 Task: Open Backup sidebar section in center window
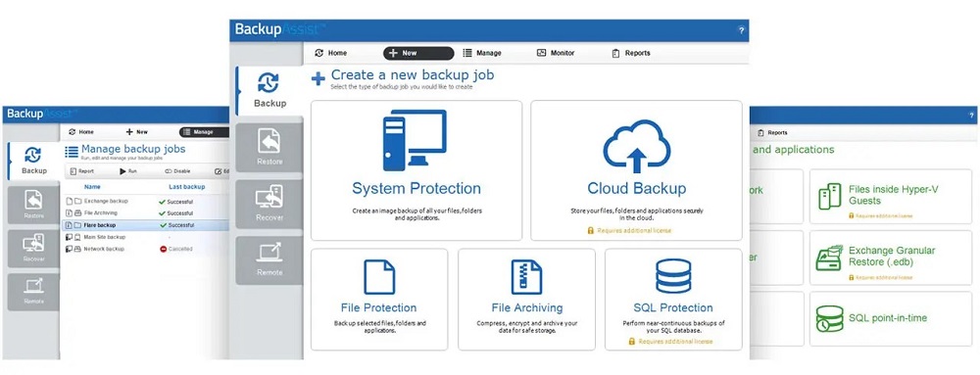(269, 90)
